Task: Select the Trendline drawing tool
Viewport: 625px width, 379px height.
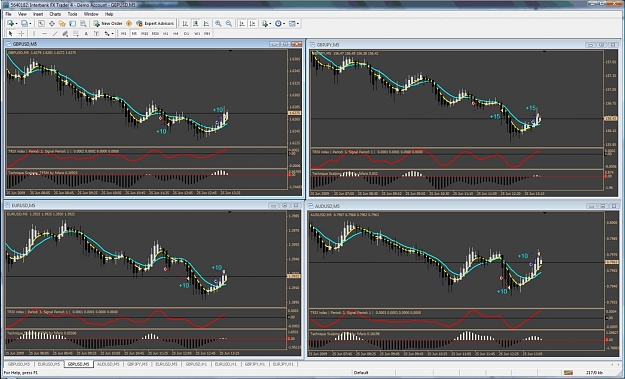Action: pyautogui.click(x=55, y=33)
